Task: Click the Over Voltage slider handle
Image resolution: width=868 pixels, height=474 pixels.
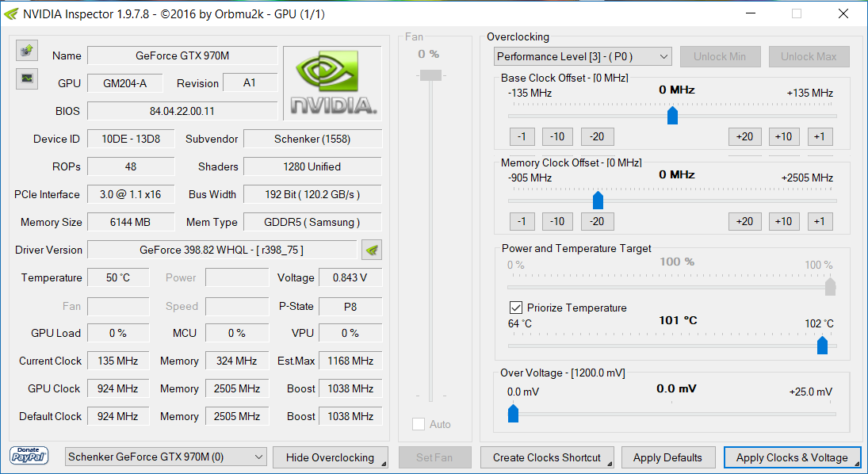Action: tap(513, 414)
